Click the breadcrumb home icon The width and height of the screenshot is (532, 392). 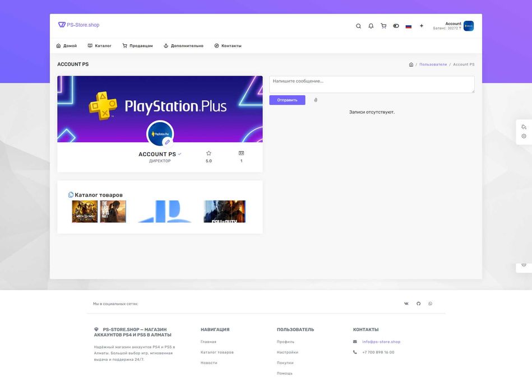411,64
